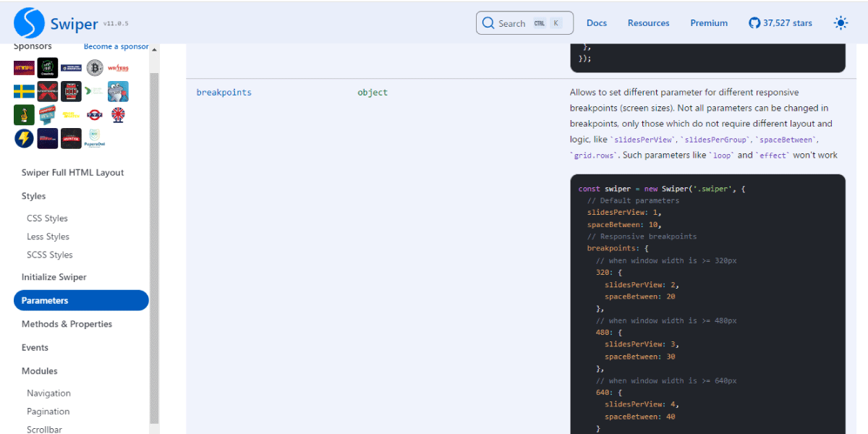Click the v11.0.5 version label
868x434 pixels.
[x=116, y=24]
